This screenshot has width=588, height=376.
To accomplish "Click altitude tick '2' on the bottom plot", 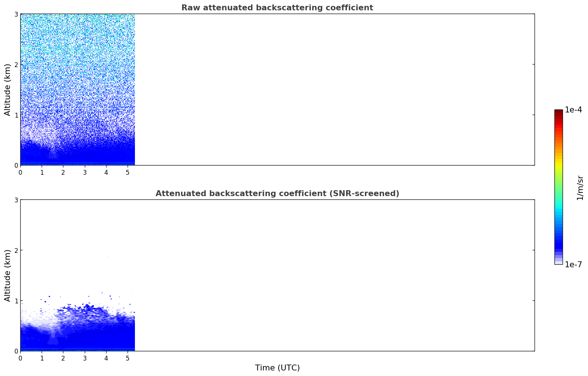I will (x=16, y=250).
